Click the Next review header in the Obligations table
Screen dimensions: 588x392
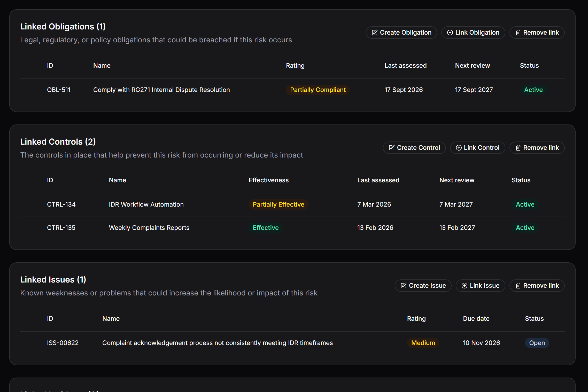pos(473,66)
